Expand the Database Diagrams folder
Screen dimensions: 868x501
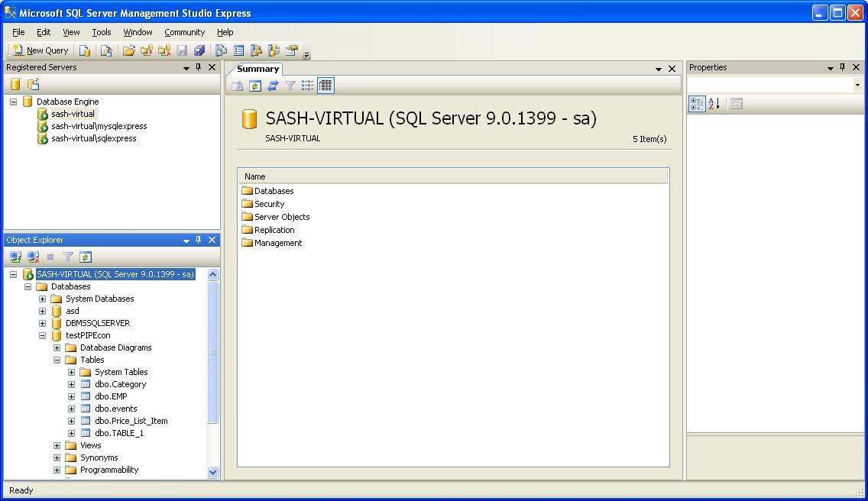point(57,347)
